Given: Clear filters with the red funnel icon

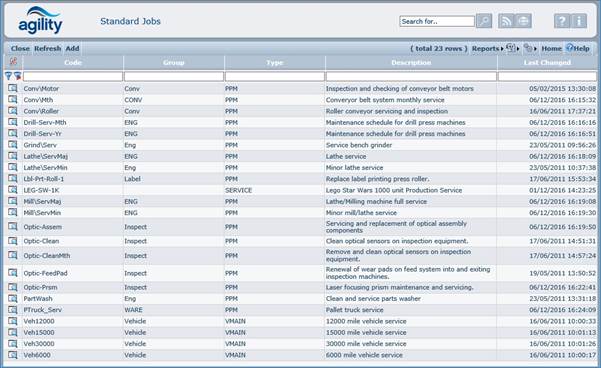Looking at the screenshot, I should click(17, 76).
